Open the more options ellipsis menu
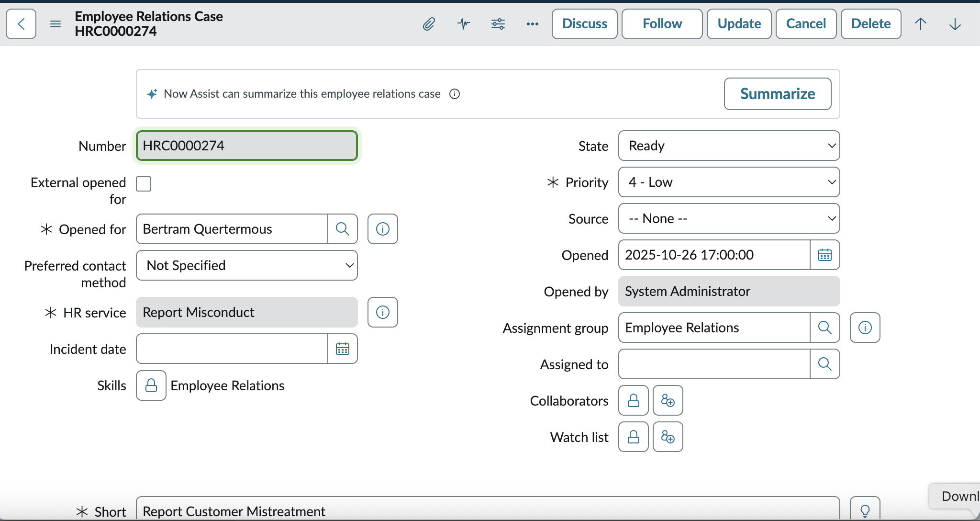Screen dimensions: 980x521 (x=533, y=24)
